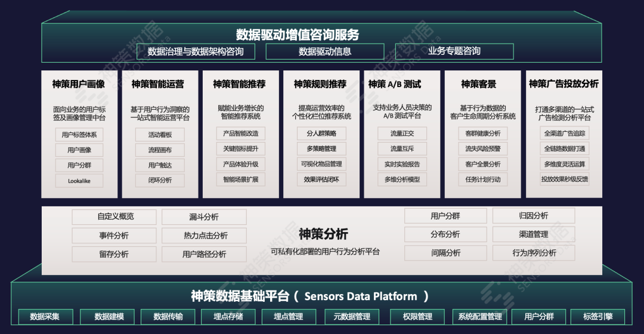Open the 元数据管理 box
This screenshot has height=334, width=644.
(x=352, y=317)
